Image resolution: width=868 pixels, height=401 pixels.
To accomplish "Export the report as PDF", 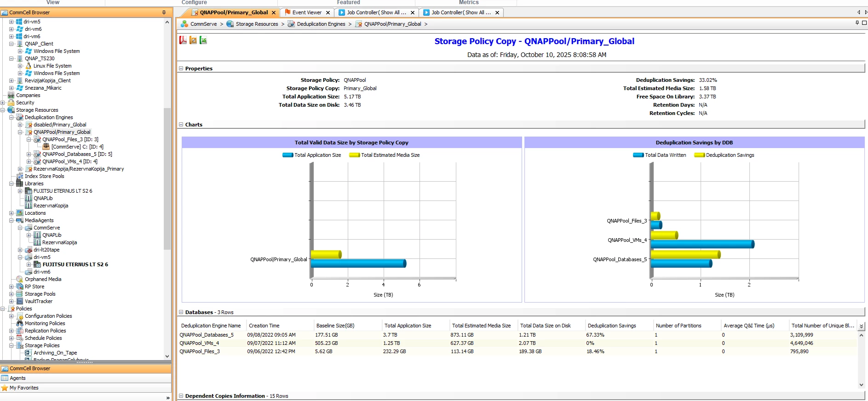I will tap(183, 40).
